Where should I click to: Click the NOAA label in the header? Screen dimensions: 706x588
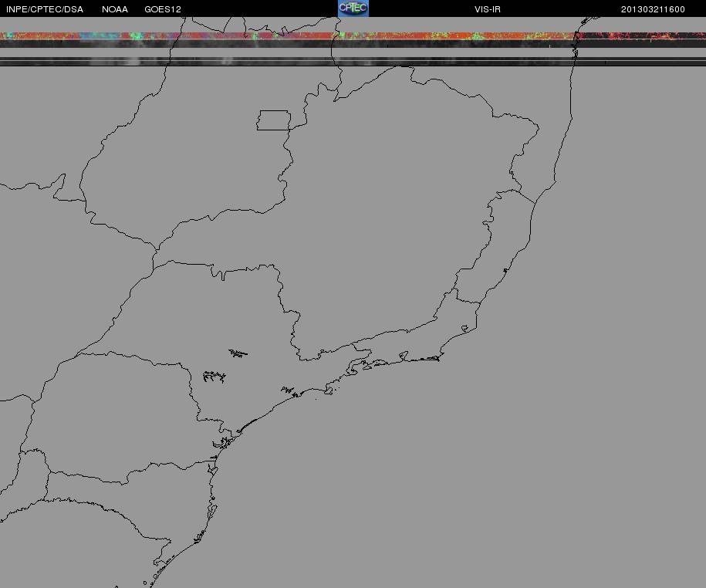pyautogui.click(x=115, y=9)
